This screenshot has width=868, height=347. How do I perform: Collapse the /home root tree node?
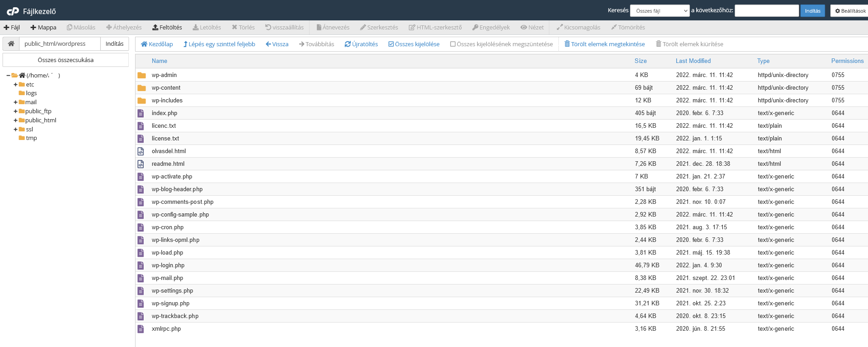point(8,75)
